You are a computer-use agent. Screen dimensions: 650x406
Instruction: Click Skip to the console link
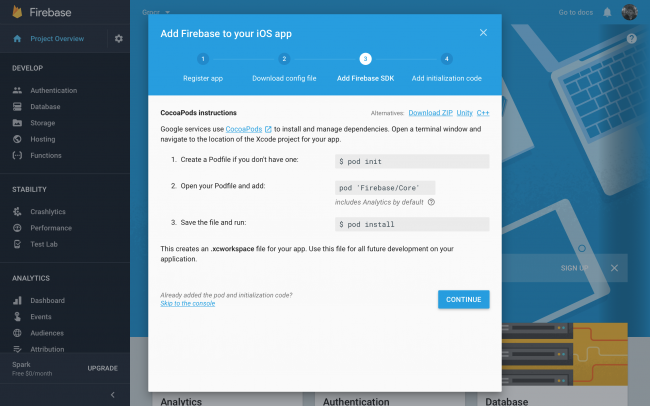tap(188, 304)
